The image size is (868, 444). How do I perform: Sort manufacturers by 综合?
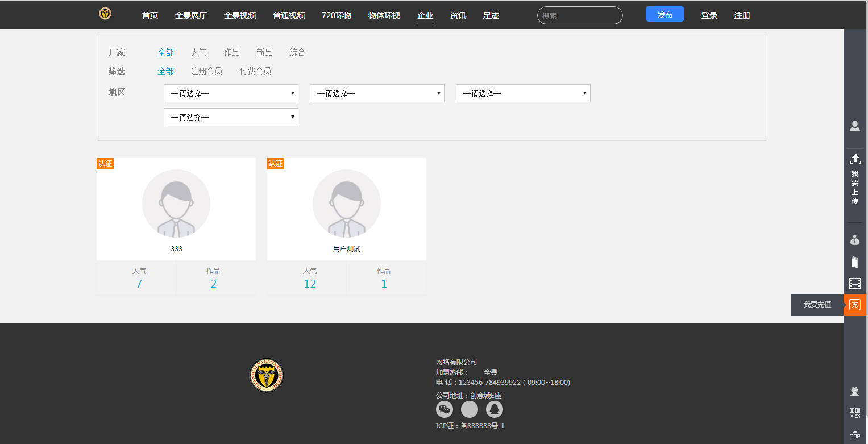coord(297,52)
